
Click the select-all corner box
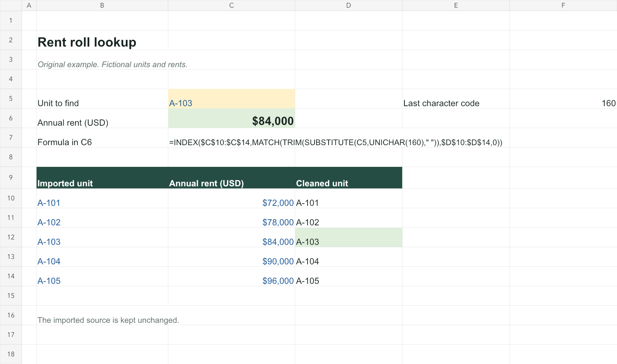tap(11, 5)
